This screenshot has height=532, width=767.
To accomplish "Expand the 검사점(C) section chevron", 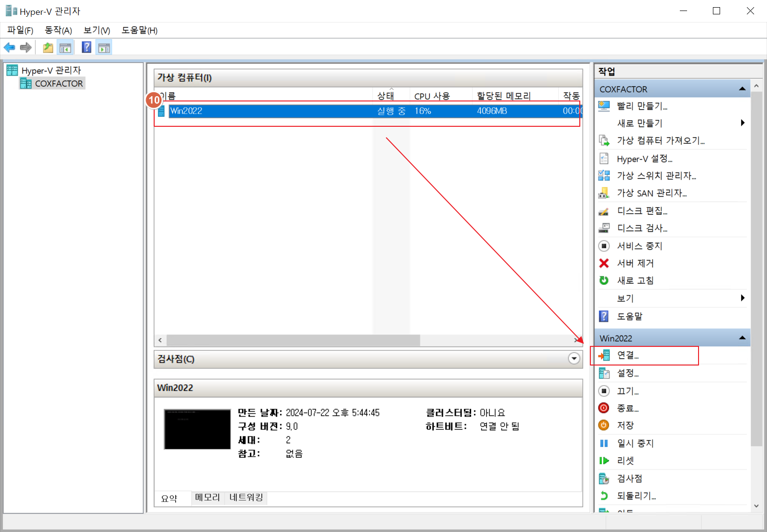I will 574,359.
